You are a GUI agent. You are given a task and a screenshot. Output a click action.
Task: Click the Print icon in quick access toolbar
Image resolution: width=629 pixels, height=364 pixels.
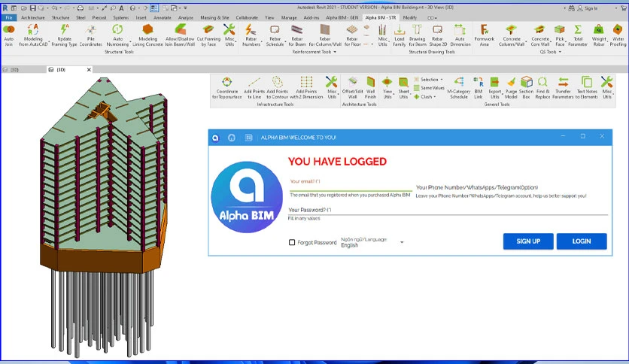(x=81, y=8)
